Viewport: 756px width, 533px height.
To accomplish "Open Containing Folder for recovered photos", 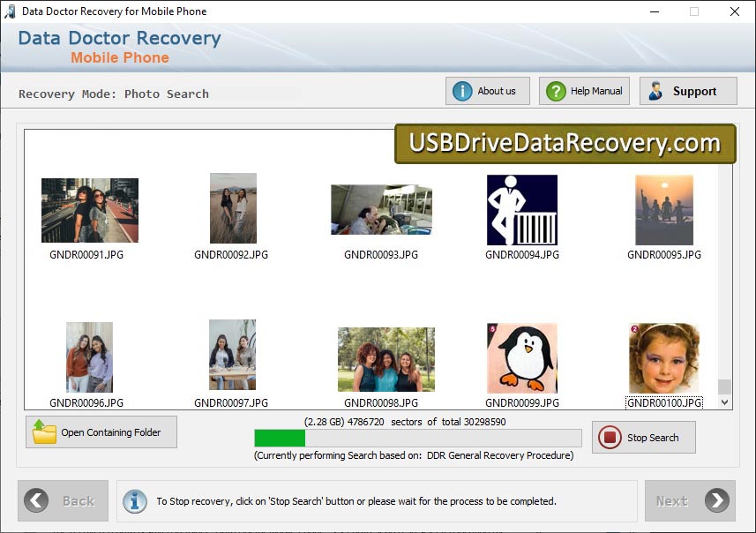I will [101, 432].
